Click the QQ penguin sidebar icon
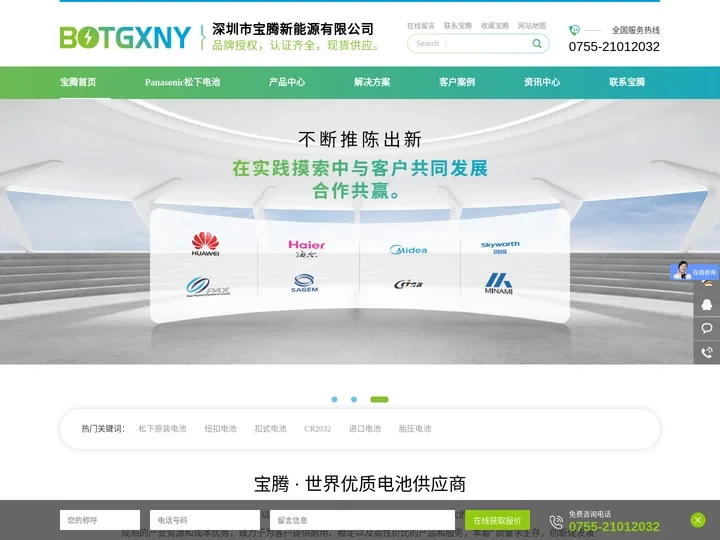This screenshot has height=540, width=720. click(707, 304)
